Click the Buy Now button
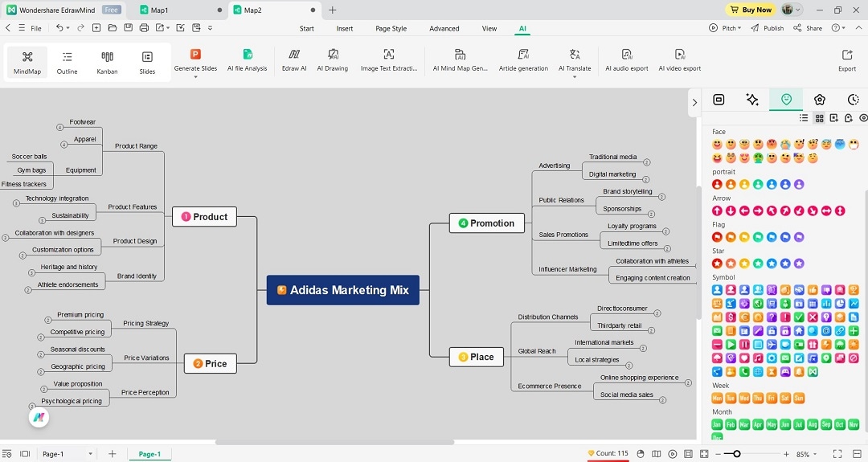This screenshot has height=462, width=868. coord(751,10)
